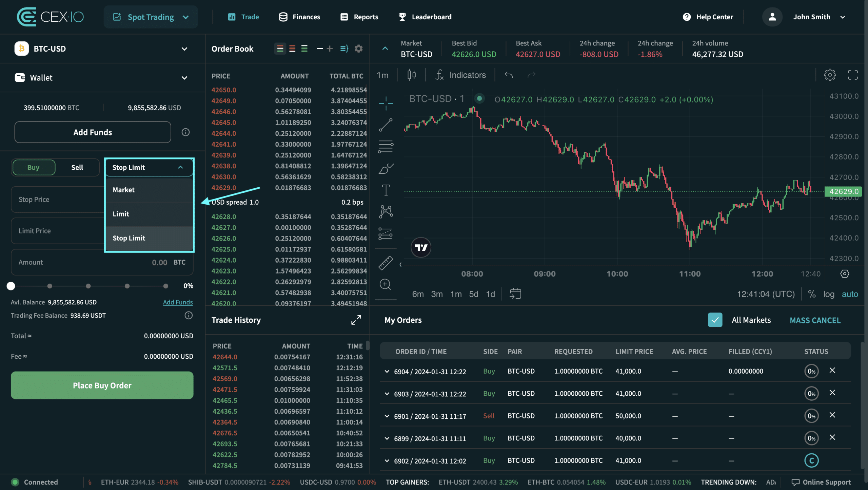Show only bids in order book
The image size is (868, 490).
click(304, 49)
